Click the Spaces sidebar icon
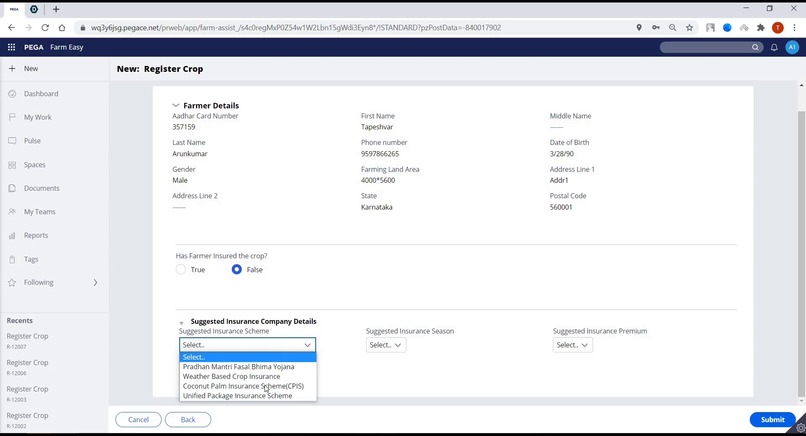Viewport: 806px width, 436px height. tap(12, 165)
